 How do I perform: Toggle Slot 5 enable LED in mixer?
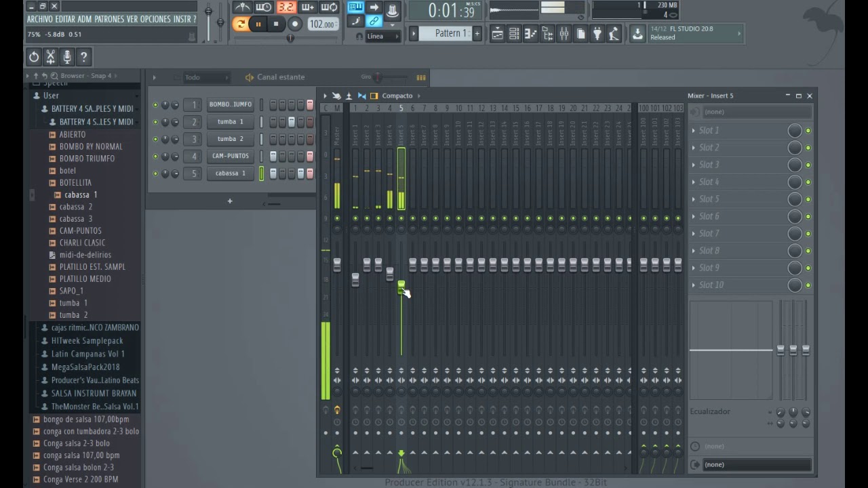point(808,199)
